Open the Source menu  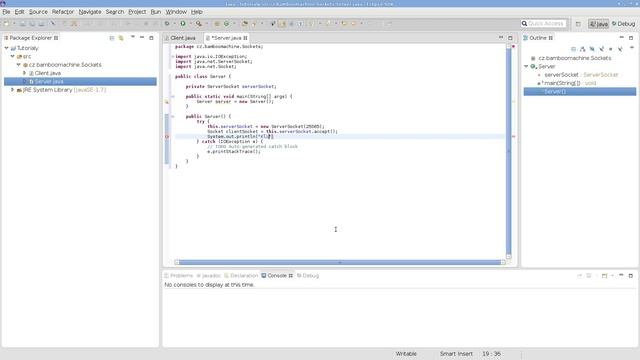(38, 12)
